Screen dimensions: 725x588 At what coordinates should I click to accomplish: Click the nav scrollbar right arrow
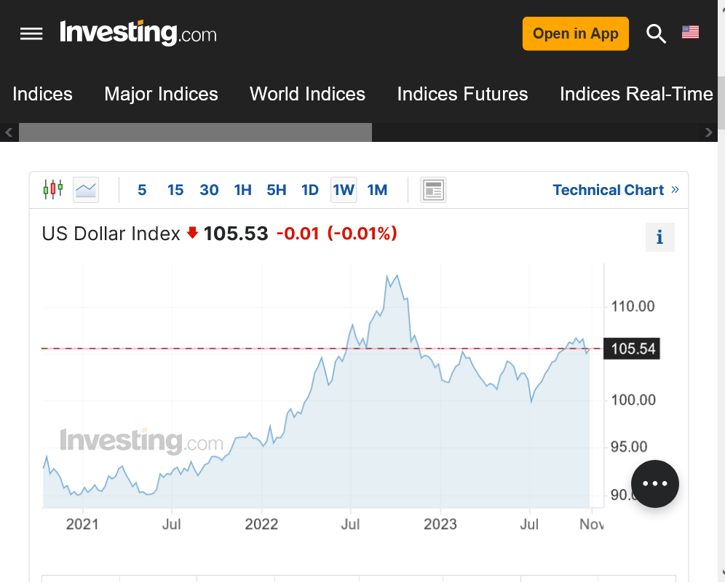pyautogui.click(x=708, y=132)
